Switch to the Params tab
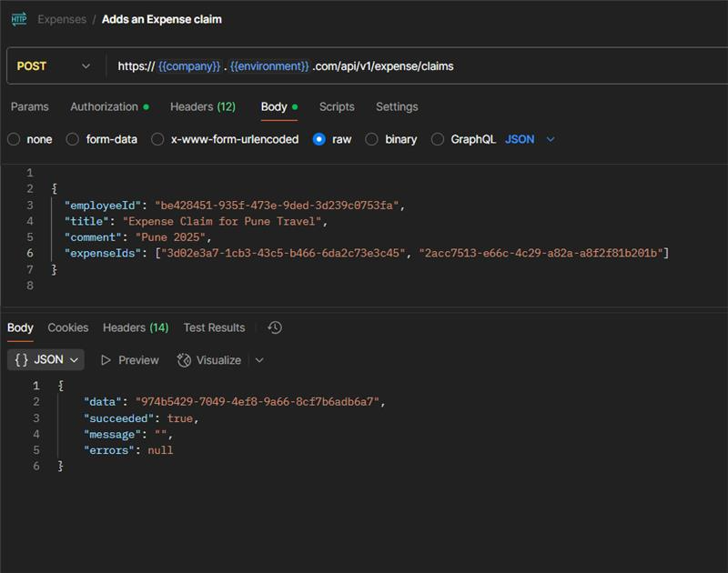 30,106
